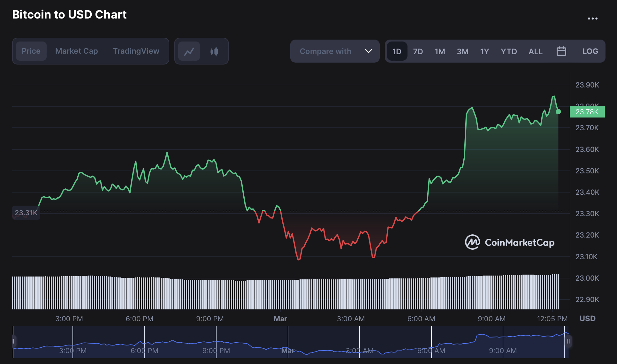Switch to the TradingView tab

coord(136,51)
